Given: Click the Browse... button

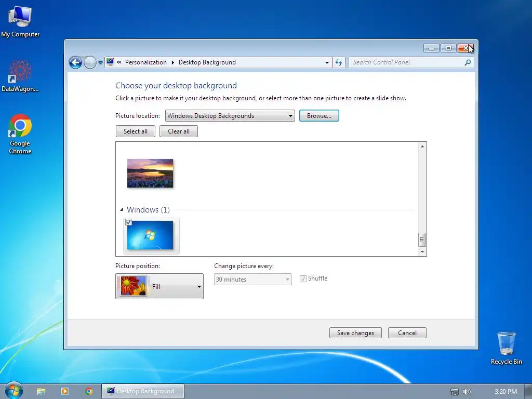Looking at the screenshot, I should tap(319, 116).
